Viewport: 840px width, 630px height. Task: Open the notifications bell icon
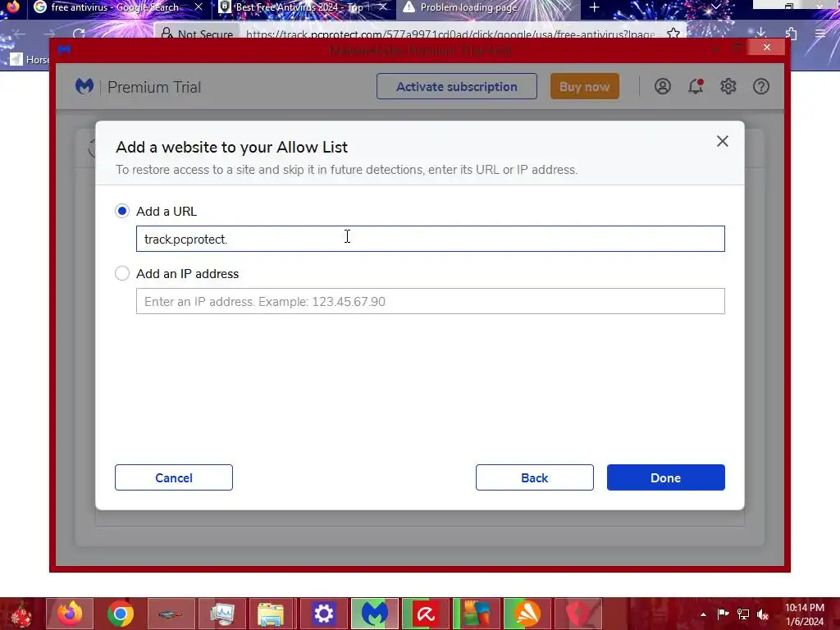tap(696, 86)
